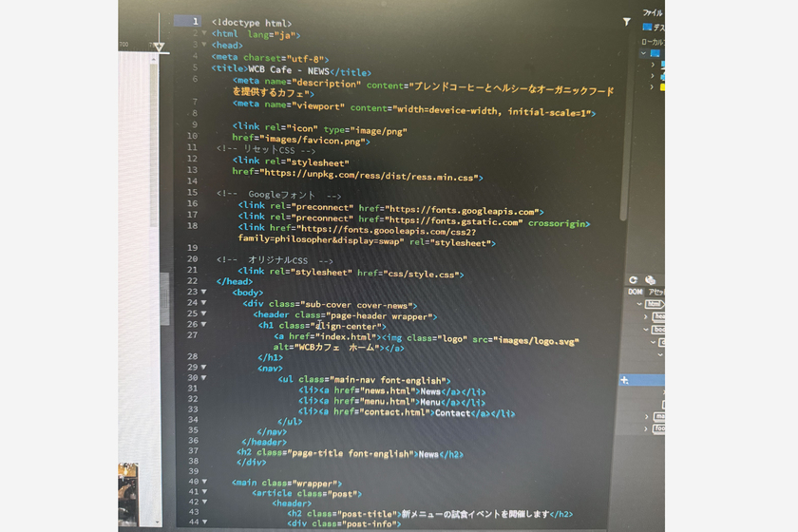Screen dimensions: 798x532
Task: Fold the main wrapper element at line 40
Action: 204,482
